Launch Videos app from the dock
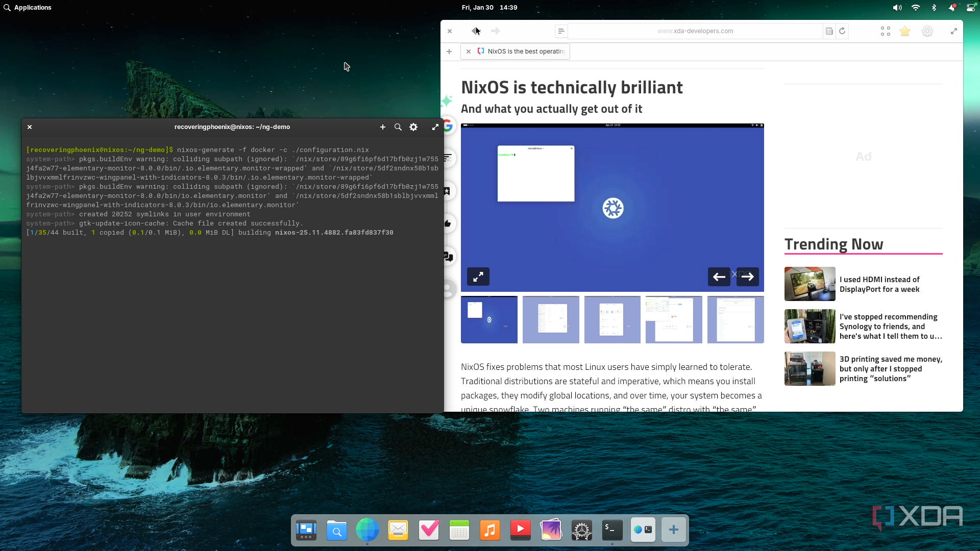The width and height of the screenshot is (980, 551). tap(521, 531)
